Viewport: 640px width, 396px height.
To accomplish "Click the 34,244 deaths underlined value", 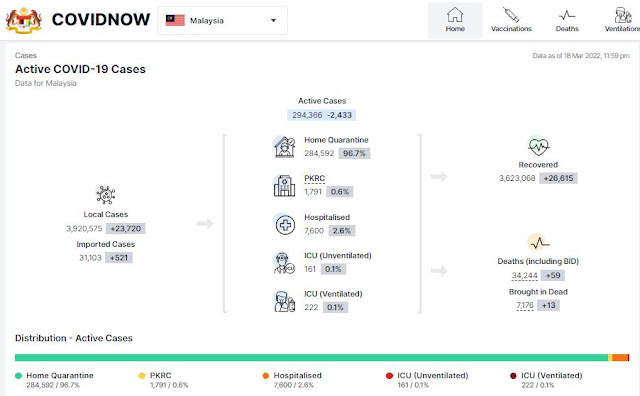I will pos(524,276).
